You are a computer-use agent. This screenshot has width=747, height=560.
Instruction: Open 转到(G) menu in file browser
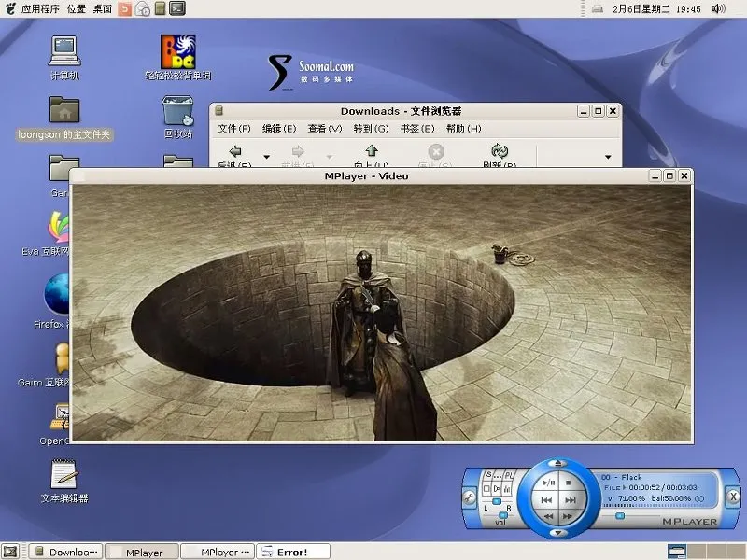371,129
